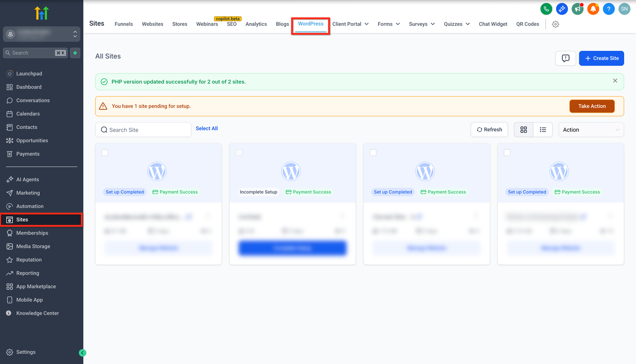Screen dimensions: 636x364
Task: Click the Incomplete Setup badge
Action: pyautogui.click(x=258, y=192)
